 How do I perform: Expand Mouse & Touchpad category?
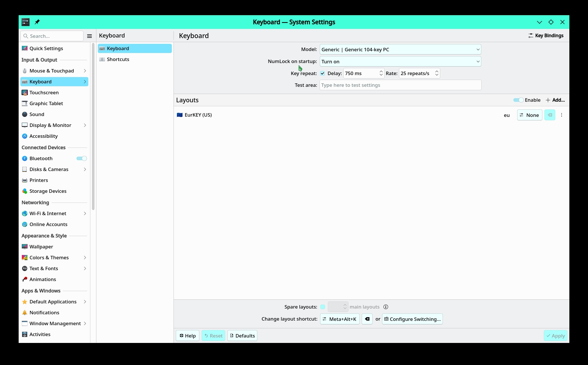(54, 71)
